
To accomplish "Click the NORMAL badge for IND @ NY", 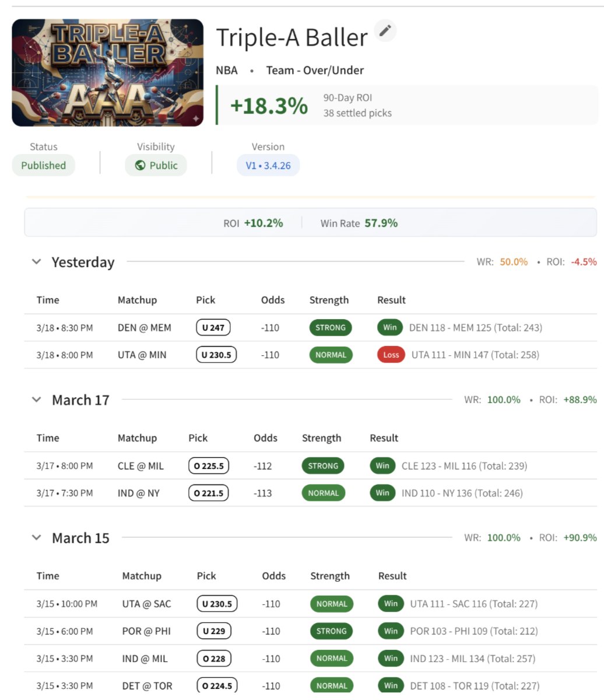I will click(323, 493).
